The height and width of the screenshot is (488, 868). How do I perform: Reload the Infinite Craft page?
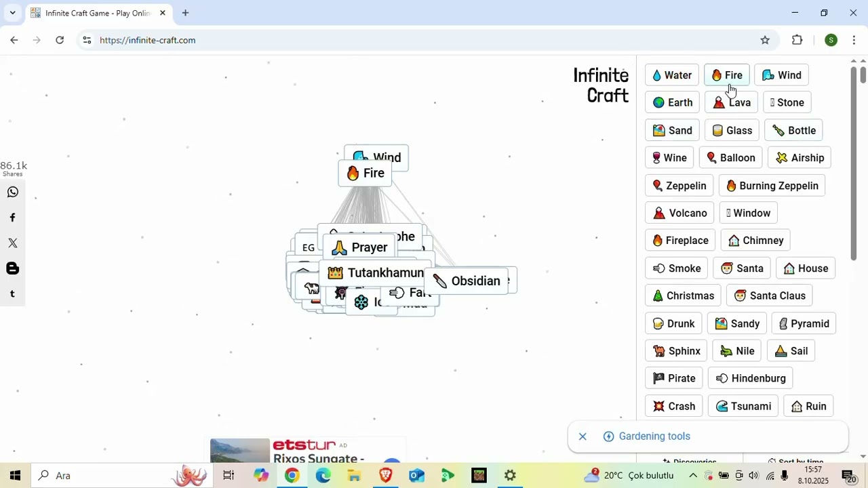[60, 40]
